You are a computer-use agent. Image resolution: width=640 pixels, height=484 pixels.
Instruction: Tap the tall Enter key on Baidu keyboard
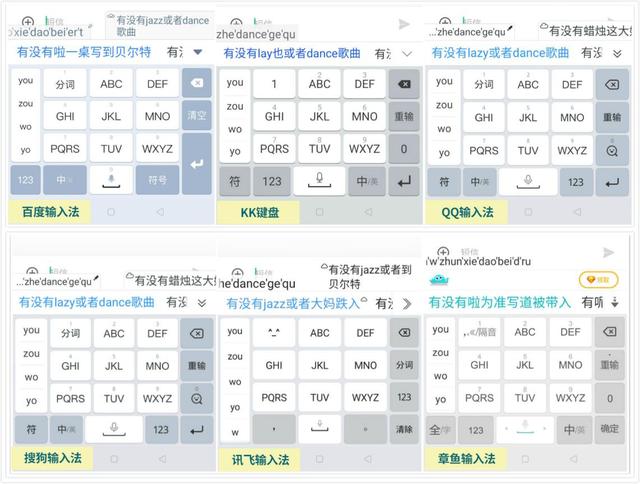[x=197, y=164]
